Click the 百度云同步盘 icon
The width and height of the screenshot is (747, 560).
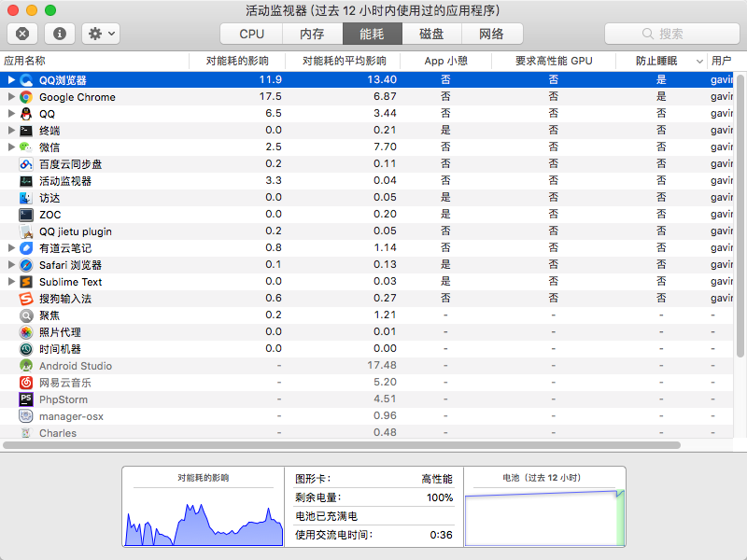coord(26,164)
